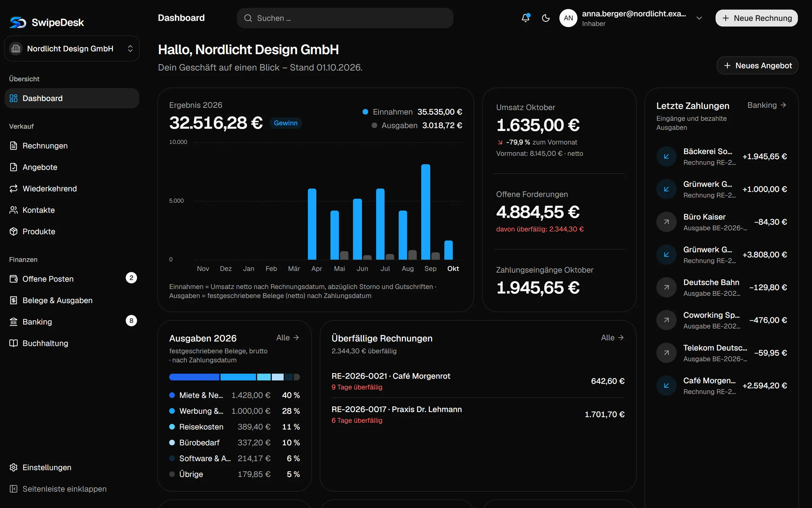812x508 pixels.
Task: Open Angebote in the sidebar
Action: click(x=72, y=167)
